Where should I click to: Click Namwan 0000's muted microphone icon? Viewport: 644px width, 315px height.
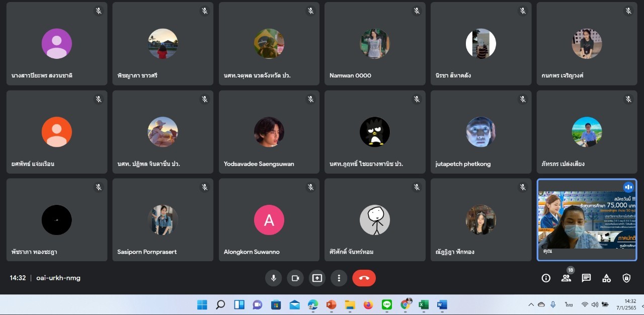click(417, 11)
